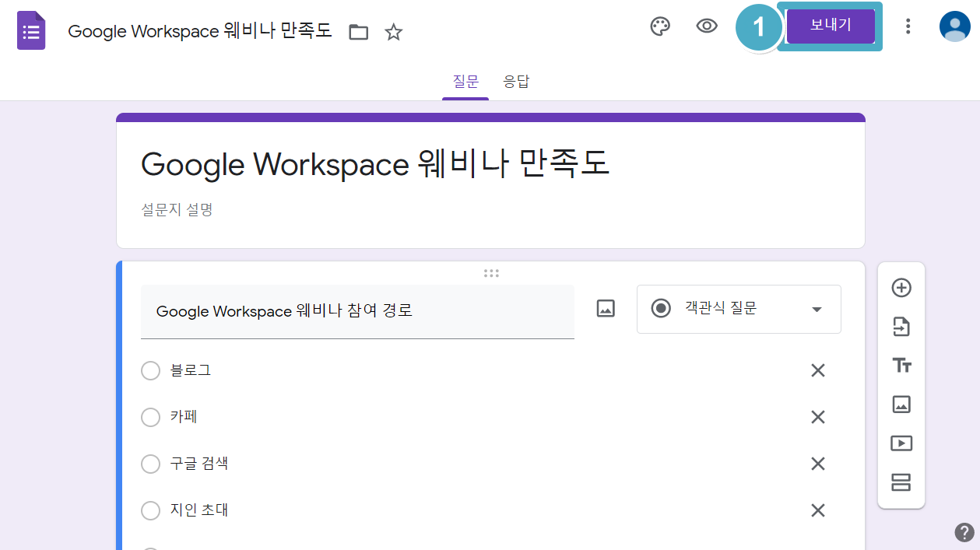Add a new question from sidebar
This screenshot has height=550, width=980.
point(901,288)
